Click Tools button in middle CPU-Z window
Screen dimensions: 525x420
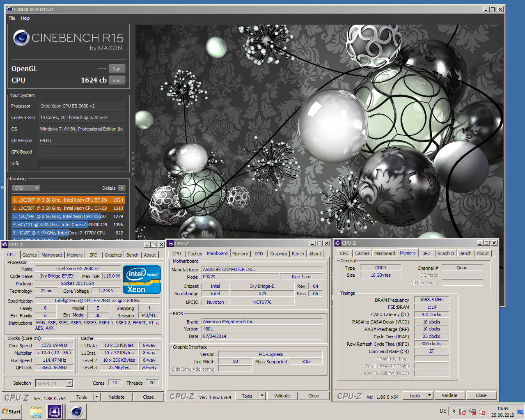pyautogui.click(x=247, y=396)
